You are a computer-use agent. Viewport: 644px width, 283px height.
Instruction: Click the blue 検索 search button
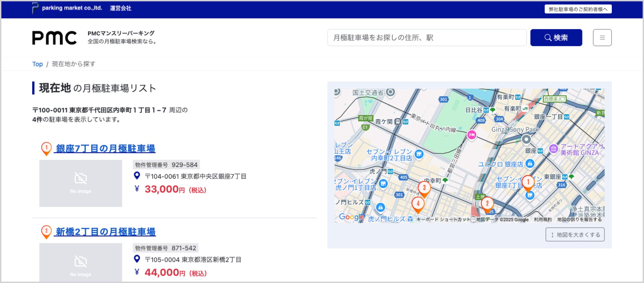[x=556, y=38]
